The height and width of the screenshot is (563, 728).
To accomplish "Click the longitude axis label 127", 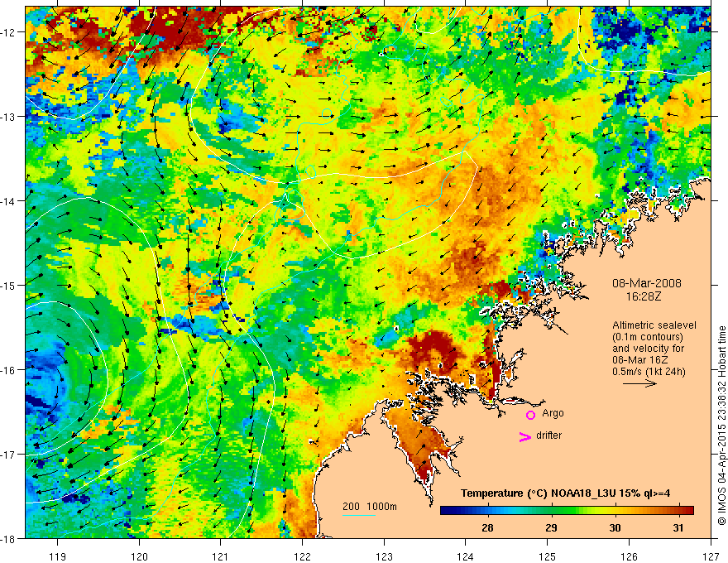I will (711, 556).
